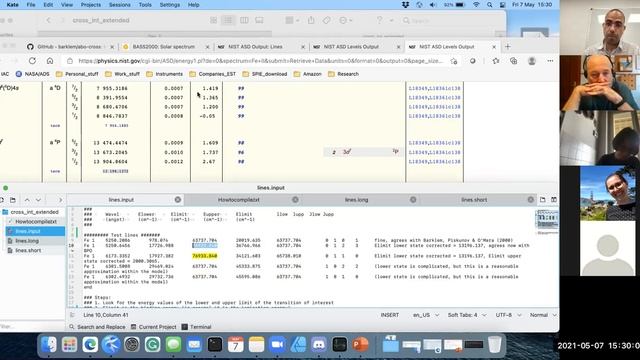Switch to the GitHub barklem/abo-cross browser tab
The height and width of the screenshot is (360, 640).
pos(69,47)
